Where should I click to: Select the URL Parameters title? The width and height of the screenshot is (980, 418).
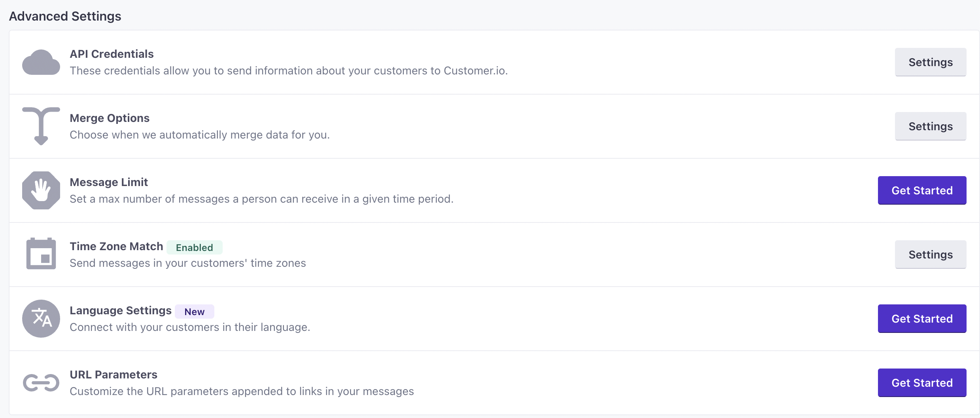coord(114,374)
